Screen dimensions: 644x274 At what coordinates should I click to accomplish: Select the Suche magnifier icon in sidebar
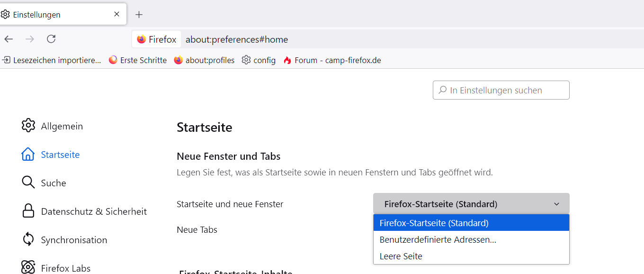click(28, 183)
